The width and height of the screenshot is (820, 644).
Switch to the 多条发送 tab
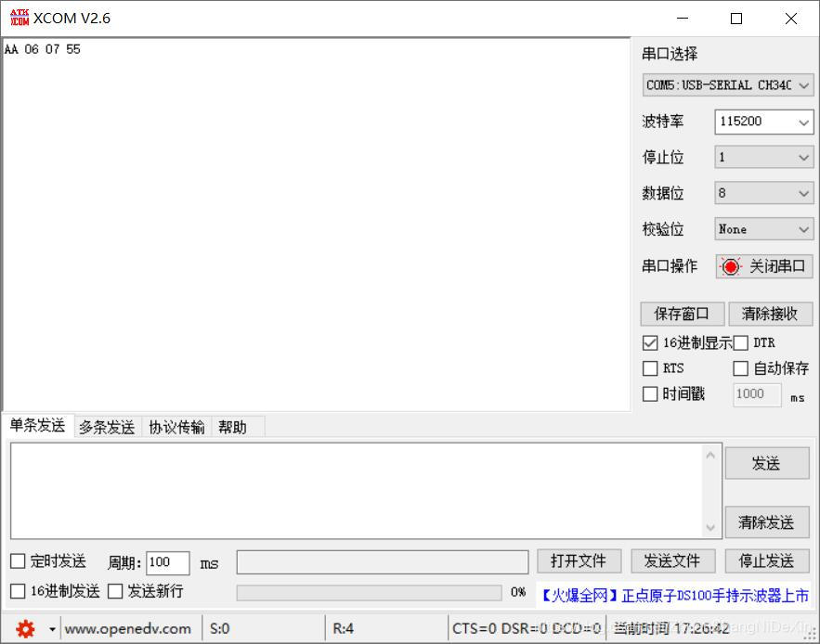point(107,427)
